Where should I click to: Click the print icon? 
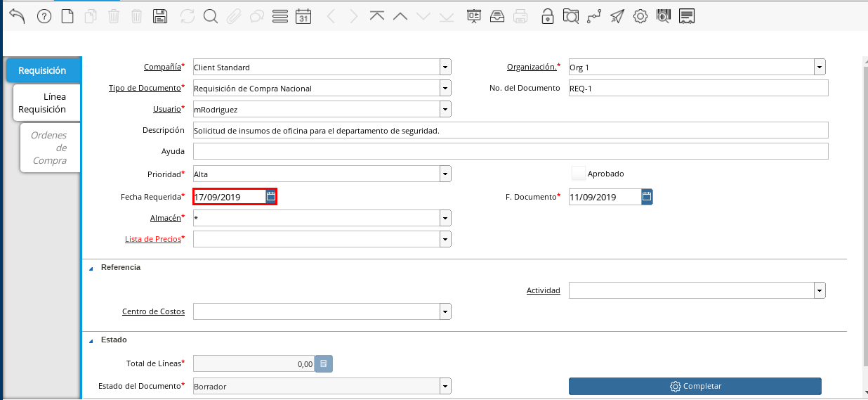tap(520, 16)
